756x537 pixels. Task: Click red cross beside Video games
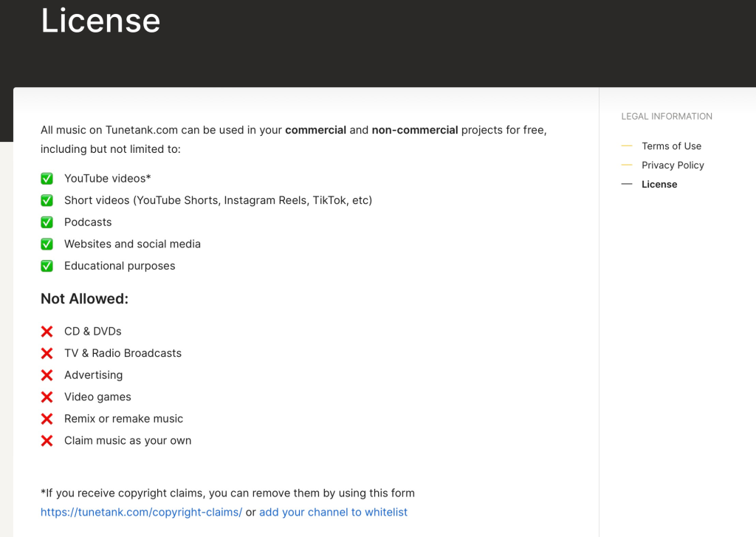pyautogui.click(x=47, y=397)
